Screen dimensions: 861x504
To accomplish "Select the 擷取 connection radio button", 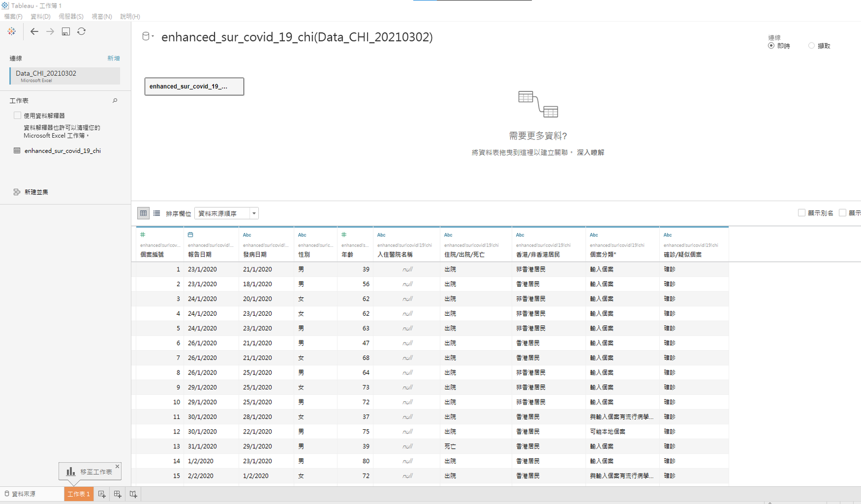I will [x=811, y=46].
